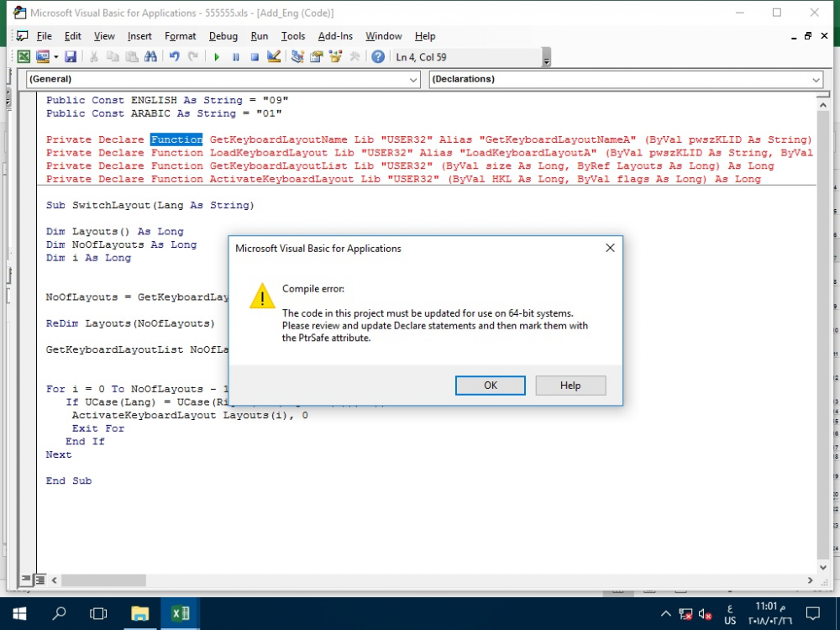
Task: Click the Excel icon in taskbar
Action: 180,613
